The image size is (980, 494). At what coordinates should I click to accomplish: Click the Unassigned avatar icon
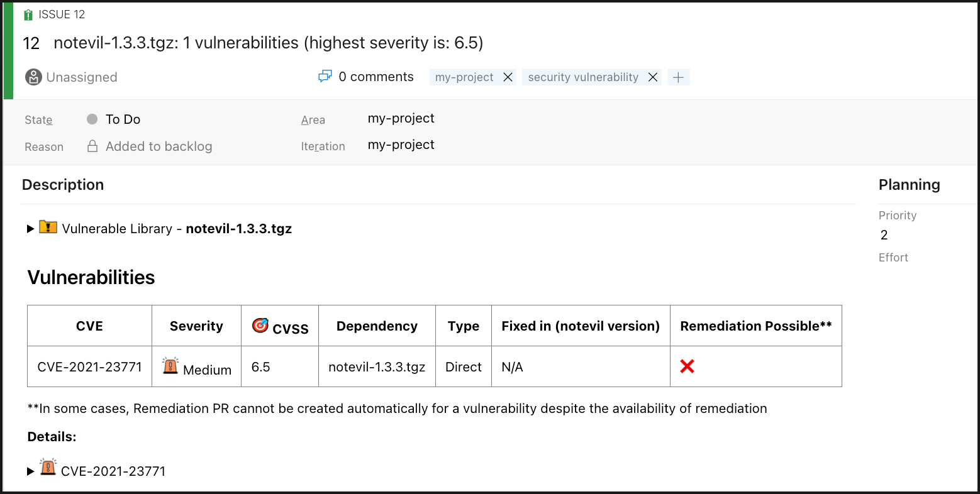33,77
